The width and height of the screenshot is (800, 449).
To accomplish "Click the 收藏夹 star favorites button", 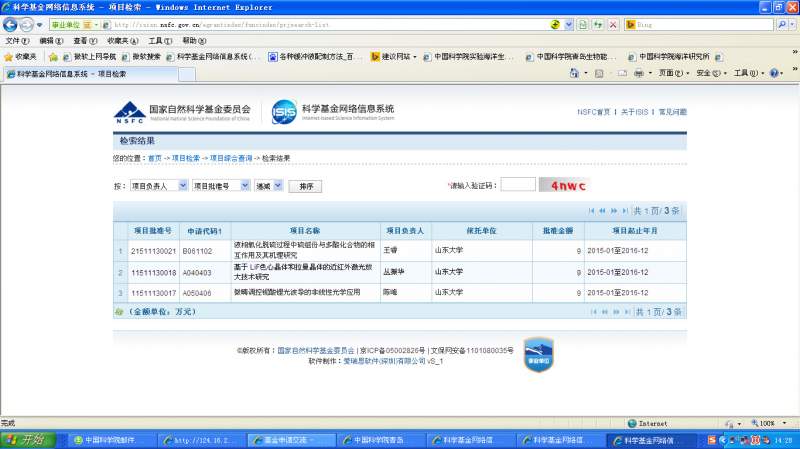I will pos(20,57).
